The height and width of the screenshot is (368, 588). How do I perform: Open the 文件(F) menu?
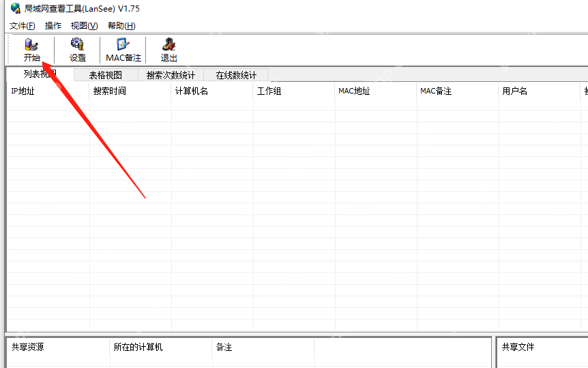pos(22,26)
